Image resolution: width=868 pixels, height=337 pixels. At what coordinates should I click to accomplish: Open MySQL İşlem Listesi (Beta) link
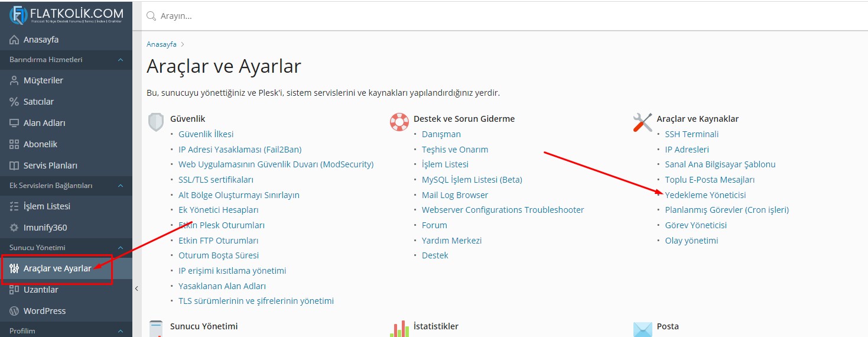(472, 180)
